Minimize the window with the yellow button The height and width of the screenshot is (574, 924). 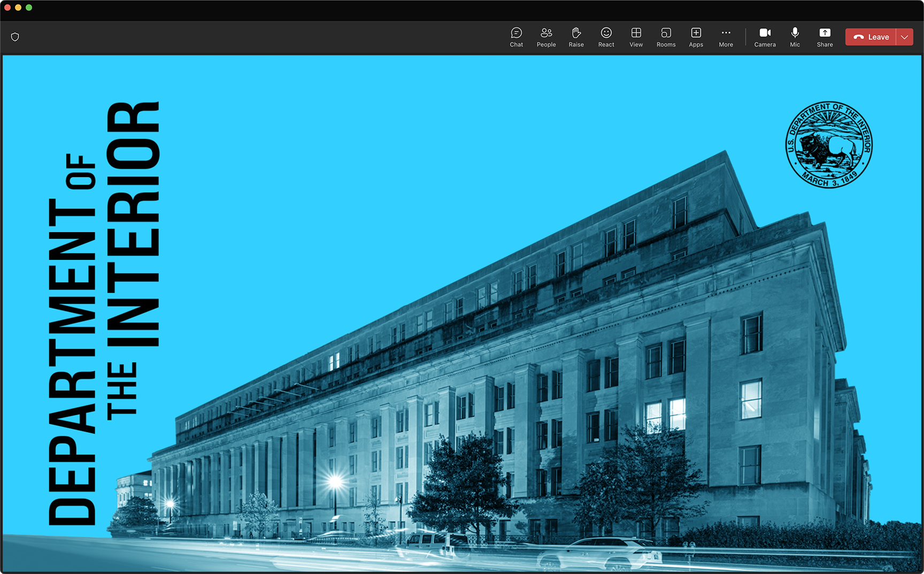tap(18, 7)
